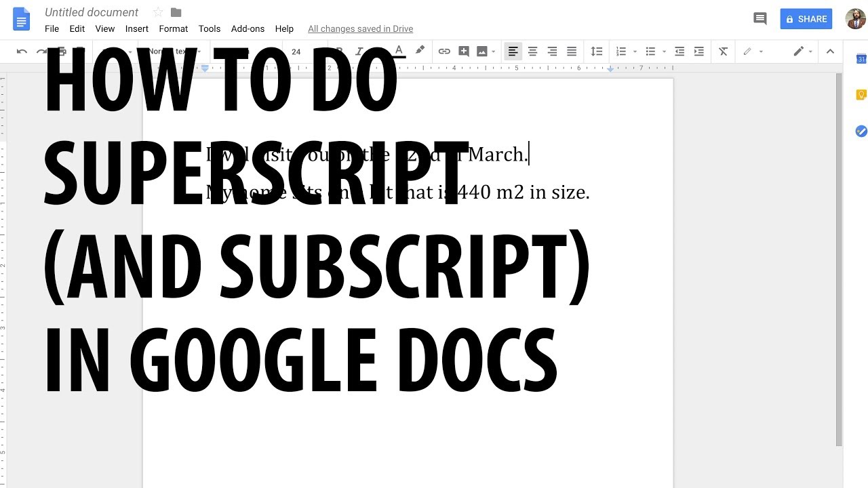Expand the insert image dropdown arrow
The width and height of the screenshot is (868, 488).
click(x=493, y=52)
